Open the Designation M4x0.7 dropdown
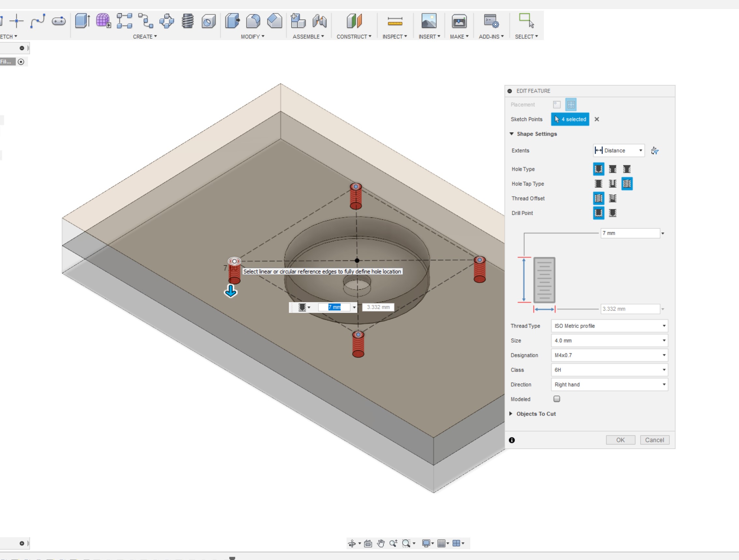The height and width of the screenshot is (560, 739). pyautogui.click(x=609, y=355)
